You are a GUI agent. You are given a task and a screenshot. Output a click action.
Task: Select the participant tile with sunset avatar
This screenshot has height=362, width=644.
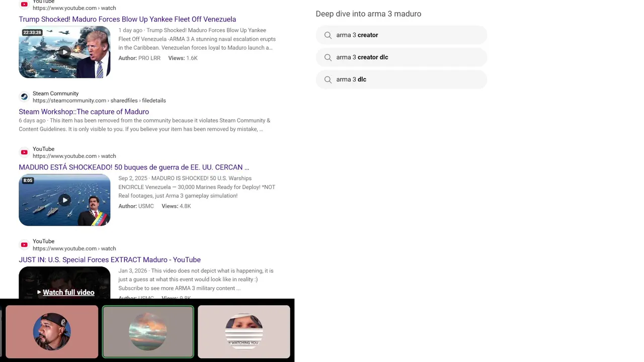click(x=148, y=332)
